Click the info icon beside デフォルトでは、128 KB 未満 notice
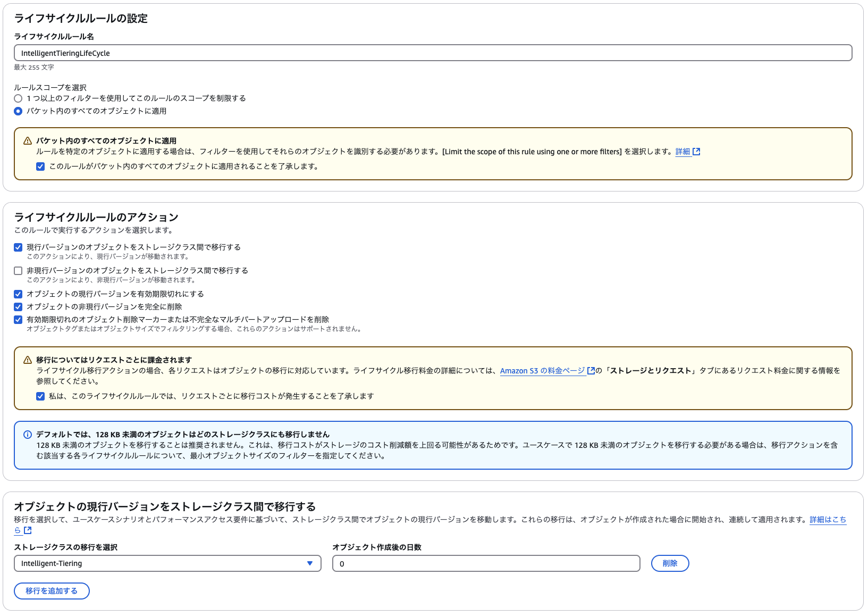 pyautogui.click(x=28, y=435)
